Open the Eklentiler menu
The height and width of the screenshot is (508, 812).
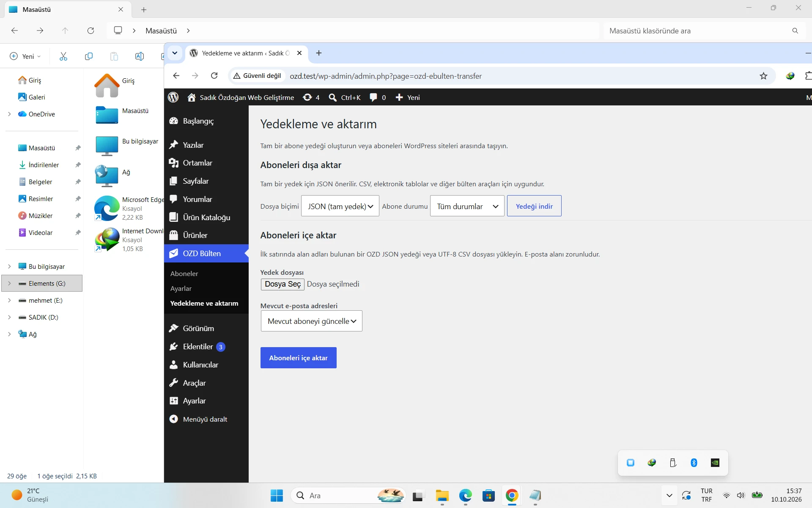pos(198,347)
